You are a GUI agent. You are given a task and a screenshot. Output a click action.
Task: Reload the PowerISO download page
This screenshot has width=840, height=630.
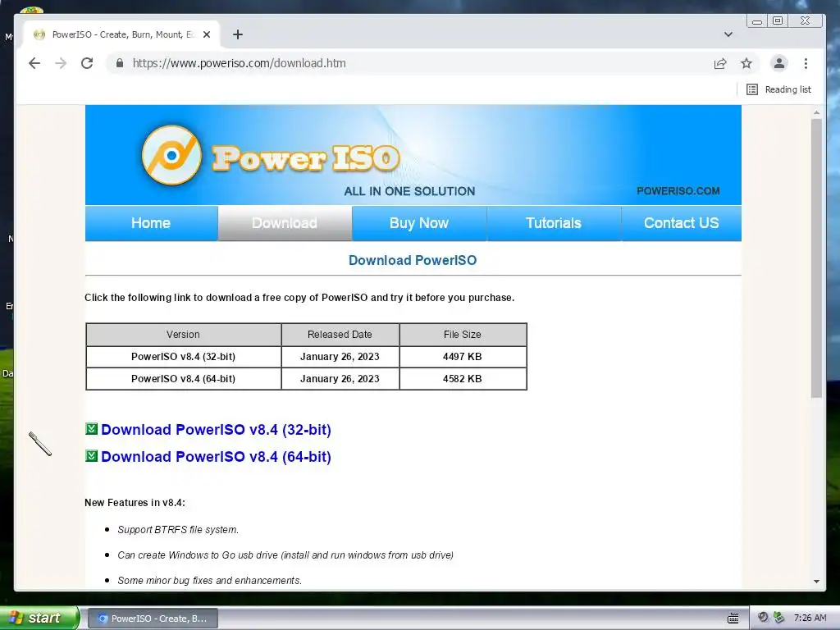point(87,63)
